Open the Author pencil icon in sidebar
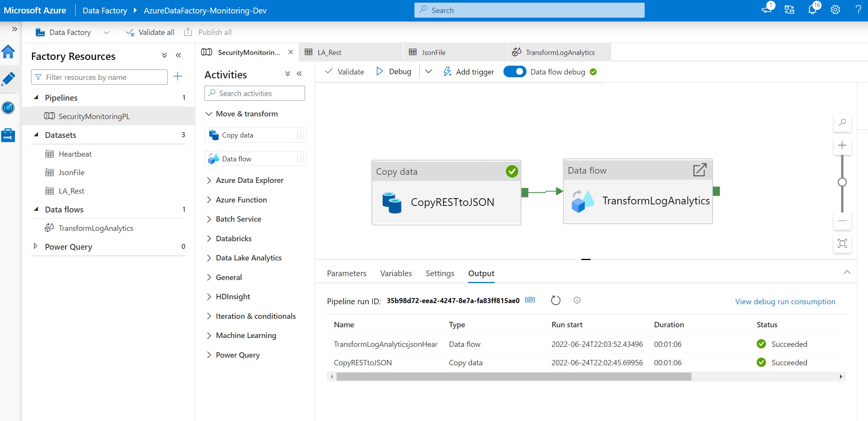Image resolution: width=868 pixels, height=421 pixels. pyautogui.click(x=8, y=79)
